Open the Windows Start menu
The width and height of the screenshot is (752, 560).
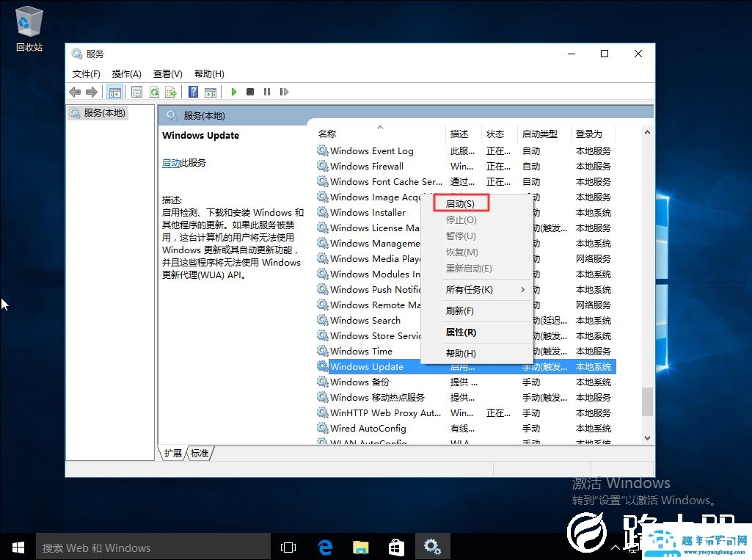coord(18,548)
